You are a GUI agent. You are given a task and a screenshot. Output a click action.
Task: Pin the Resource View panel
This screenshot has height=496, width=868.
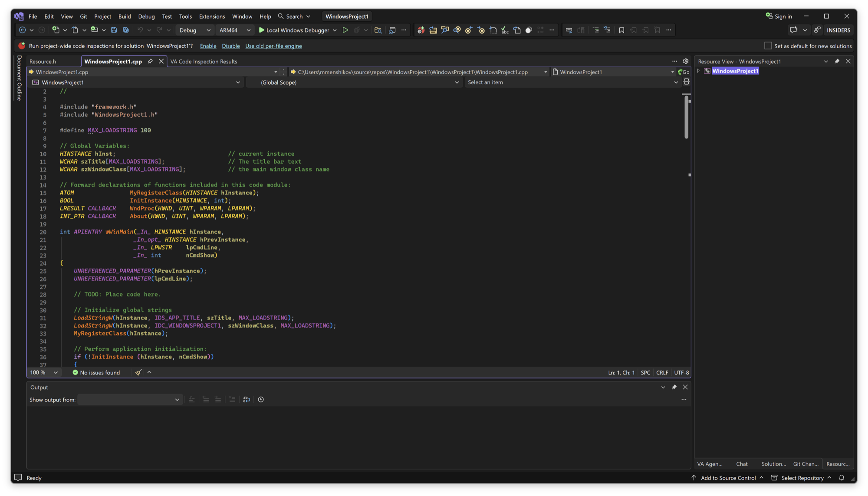pyautogui.click(x=837, y=61)
